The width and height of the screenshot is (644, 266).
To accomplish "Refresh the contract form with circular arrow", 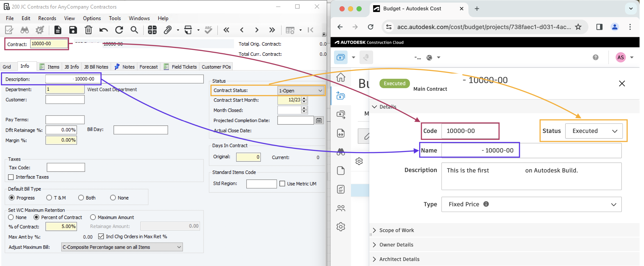I will tap(119, 30).
